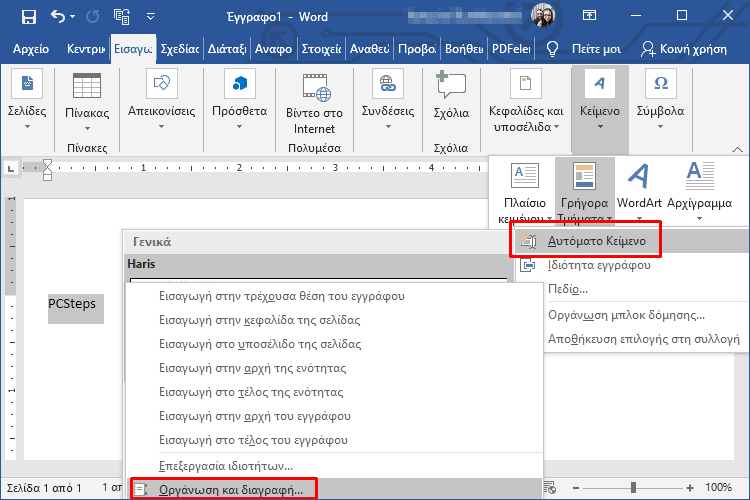
Task: Click the zoom in plus button
Action: point(690,488)
